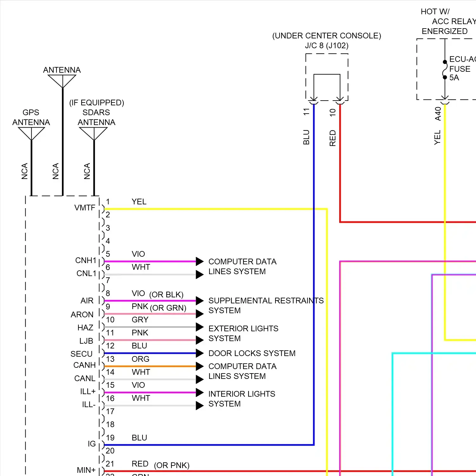Click the RED label at pin 21
Screen dimensions: 476x476
pos(140,464)
